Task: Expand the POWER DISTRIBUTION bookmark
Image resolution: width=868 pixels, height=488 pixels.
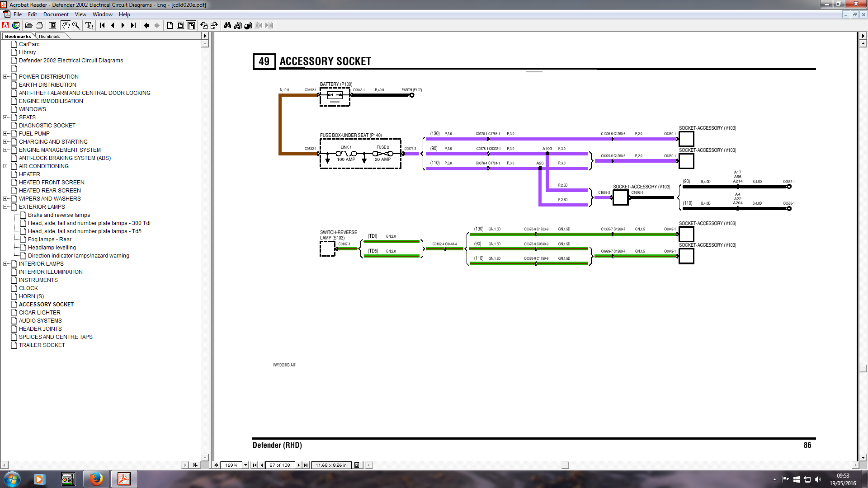Action: click(x=5, y=77)
